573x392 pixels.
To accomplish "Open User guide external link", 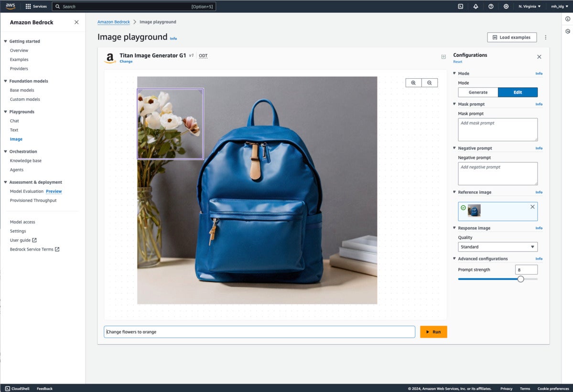I will [x=23, y=240].
